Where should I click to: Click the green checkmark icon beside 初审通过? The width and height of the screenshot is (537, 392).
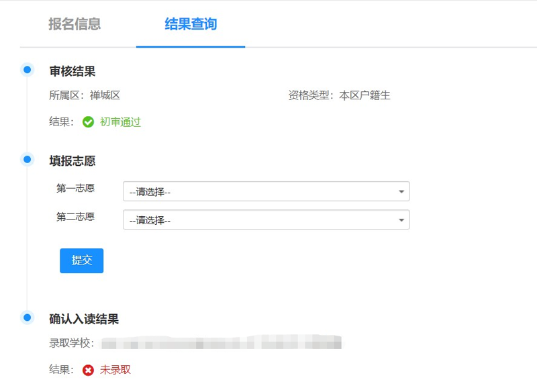pyautogui.click(x=88, y=122)
